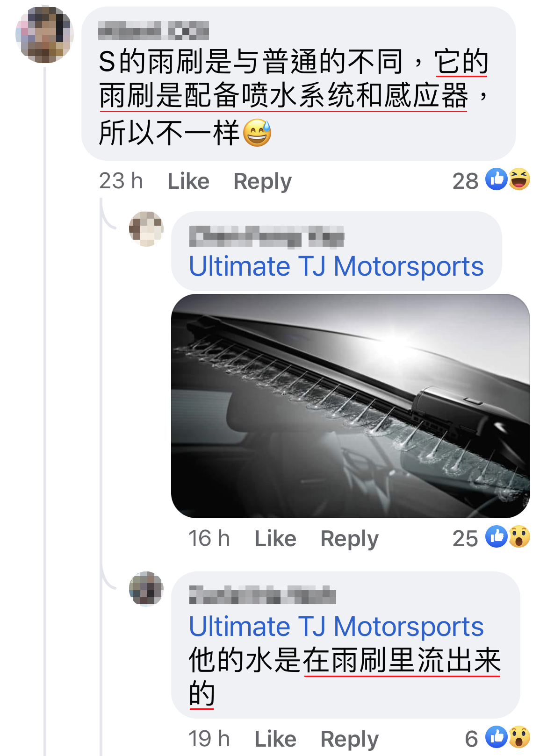The image size is (547, 756).
Task: Open the wiper spraying water photo
Action: (x=351, y=406)
